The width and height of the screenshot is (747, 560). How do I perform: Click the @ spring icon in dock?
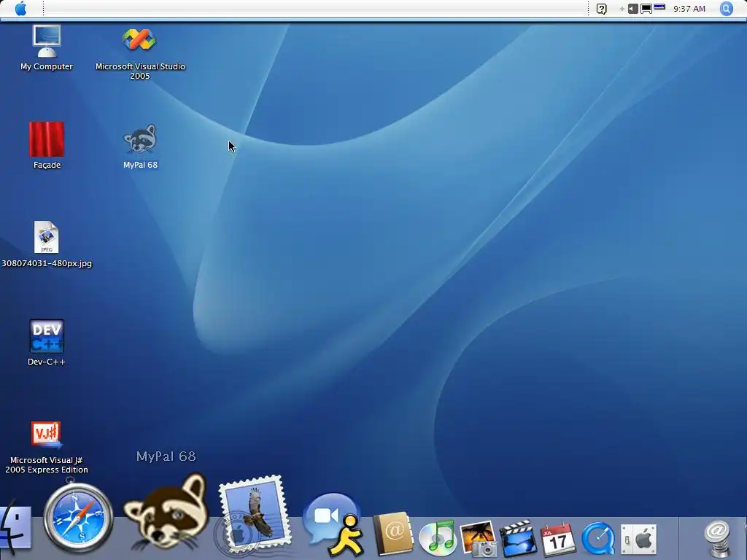717,539
